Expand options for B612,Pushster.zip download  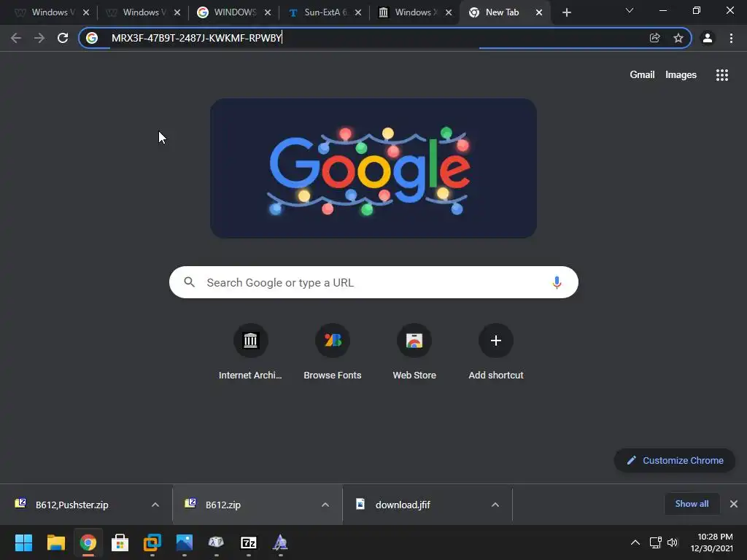pyautogui.click(x=155, y=505)
